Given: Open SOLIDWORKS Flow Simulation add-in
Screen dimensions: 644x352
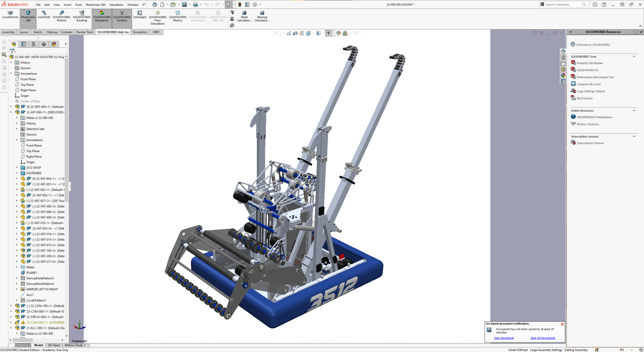Looking at the screenshot, I should tap(158, 17).
